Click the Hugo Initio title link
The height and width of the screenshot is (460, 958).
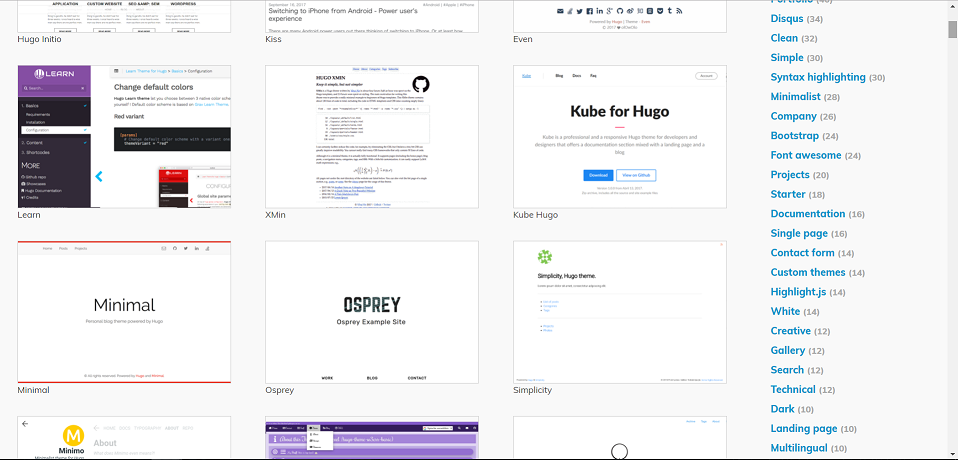click(x=40, y=39)
